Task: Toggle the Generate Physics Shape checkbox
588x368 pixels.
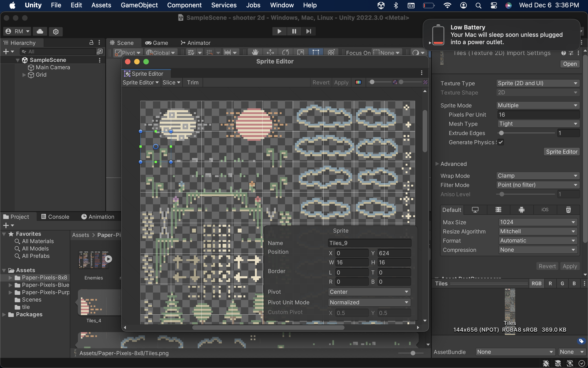Action: coord(500,142)
